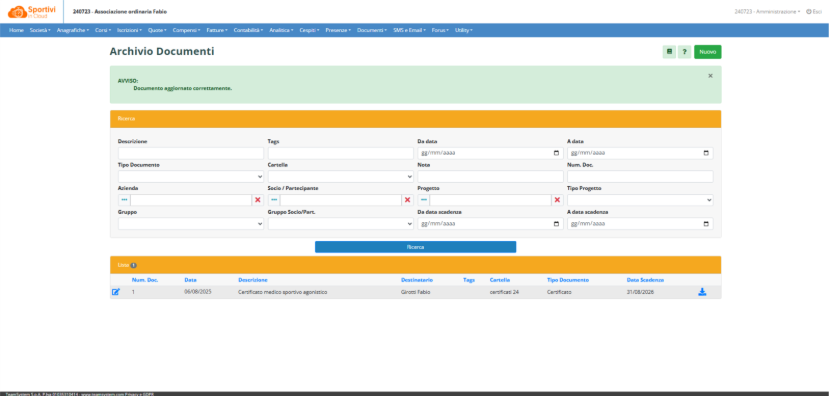Open Progetto lookup with dots icon
This screenshot has width=832, height=396.
(x=423, y=200)
